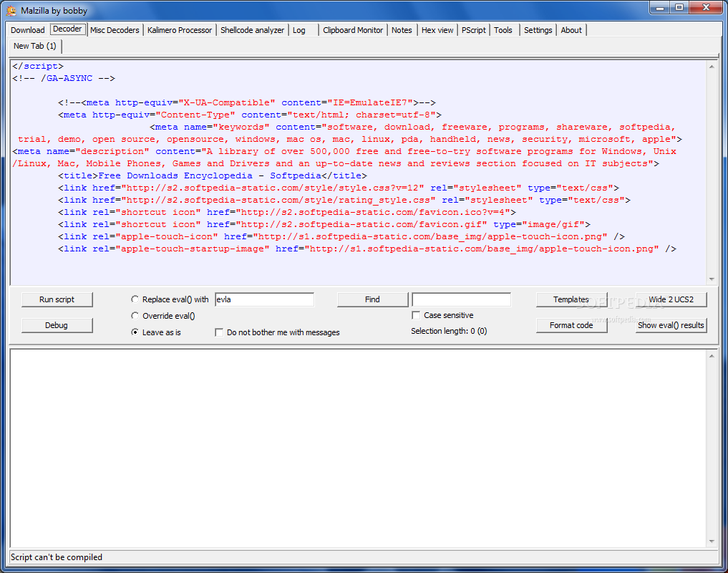Click the favicon.gif link line in code
Screen dimensions: 728x573
pyautogui.click(x=324, y=224)
